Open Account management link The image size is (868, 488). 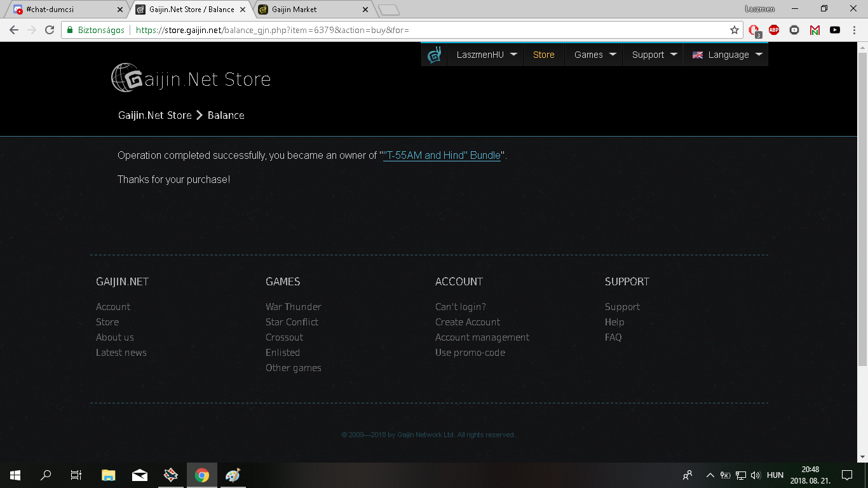tap(482, 337)
